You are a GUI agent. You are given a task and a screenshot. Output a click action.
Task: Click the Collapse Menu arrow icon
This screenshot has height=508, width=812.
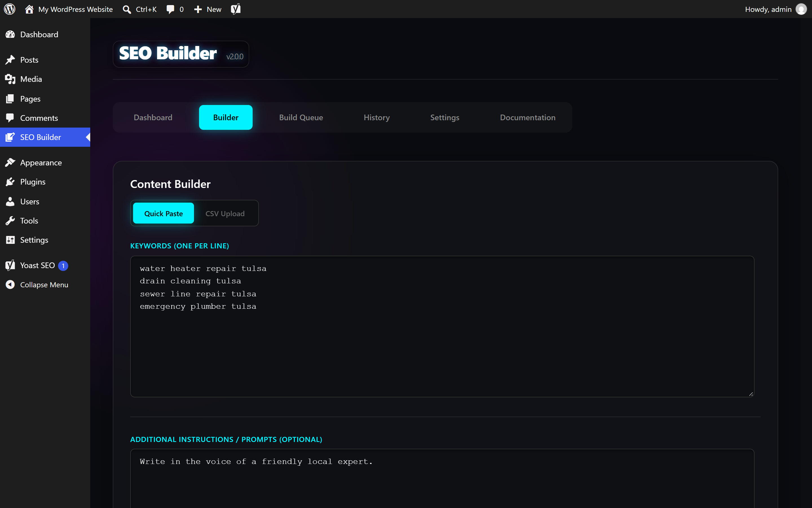[x=10, y=284]
